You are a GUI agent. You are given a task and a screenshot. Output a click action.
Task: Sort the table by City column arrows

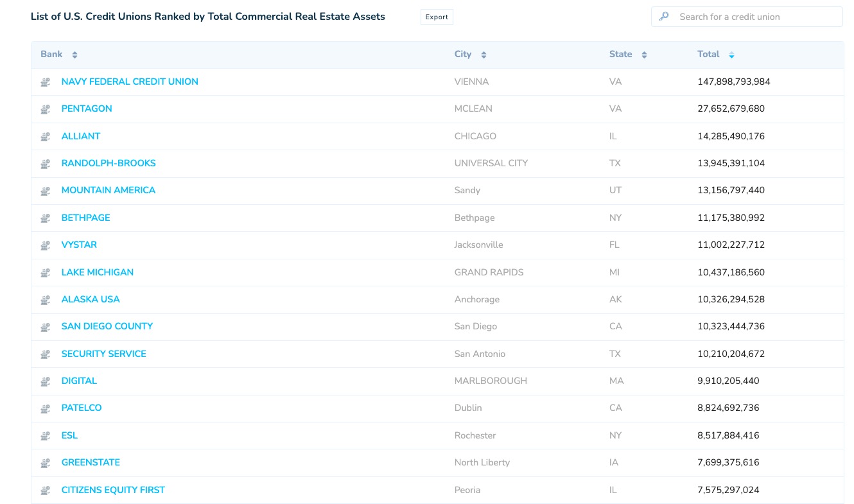(484, 55)
